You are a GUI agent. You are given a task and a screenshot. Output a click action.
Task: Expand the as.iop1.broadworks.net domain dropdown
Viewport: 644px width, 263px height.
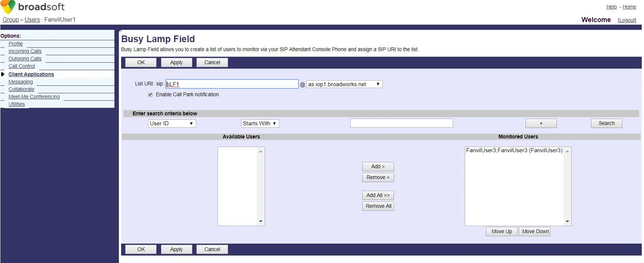(x=344, y=84)
